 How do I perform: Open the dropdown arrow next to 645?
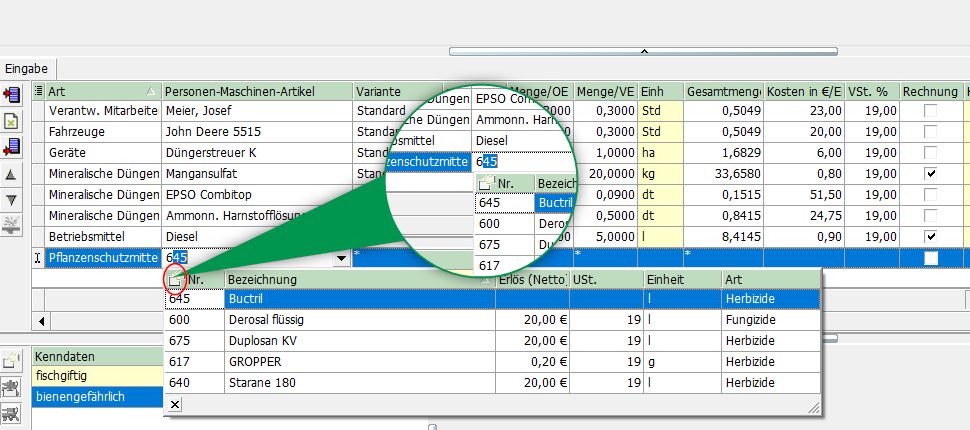coord(343,258)
